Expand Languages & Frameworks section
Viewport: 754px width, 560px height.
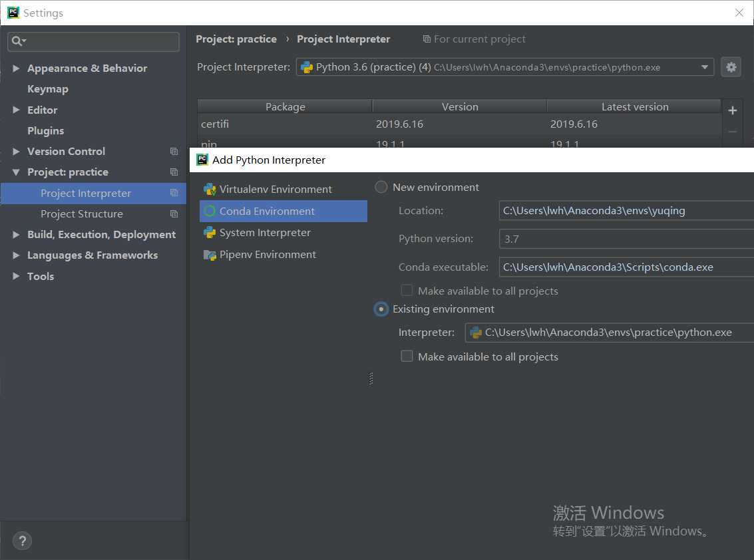pos(16,255)
